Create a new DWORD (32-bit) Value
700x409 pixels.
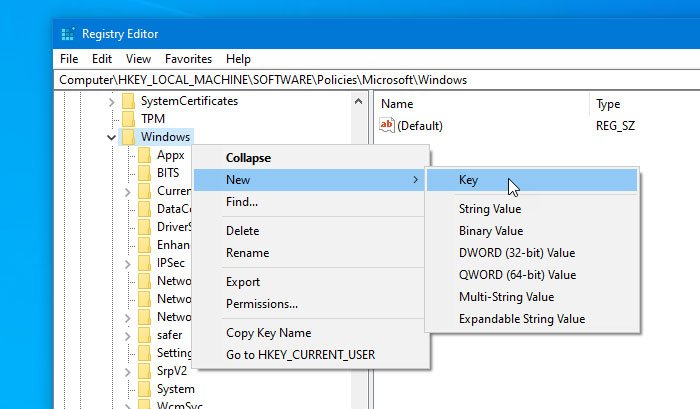tap(532, 253)
